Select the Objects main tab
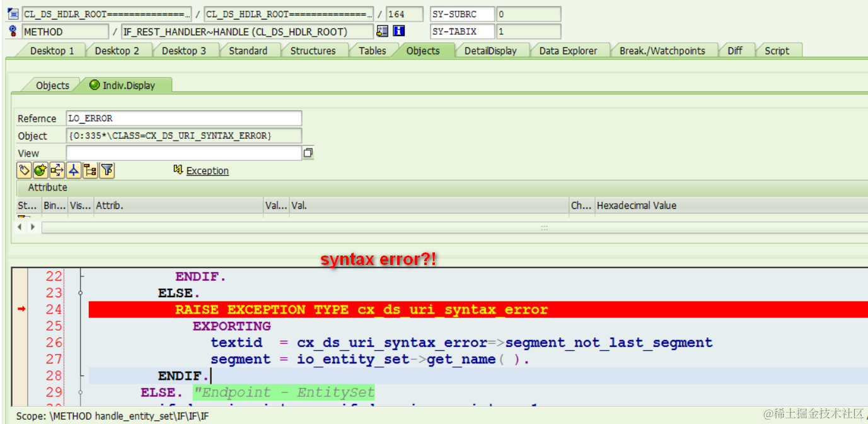Image resolution: width=868 pixels, height=424 pixels. click(423, 50)
